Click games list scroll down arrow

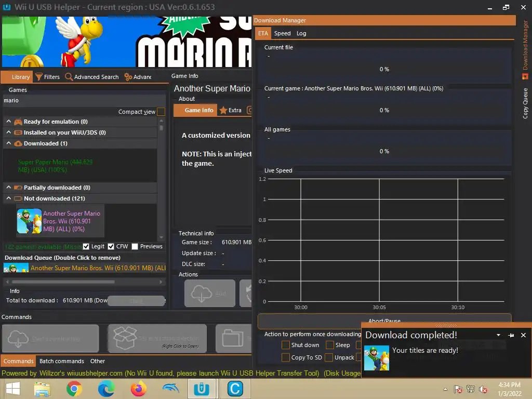click(161, 237)
